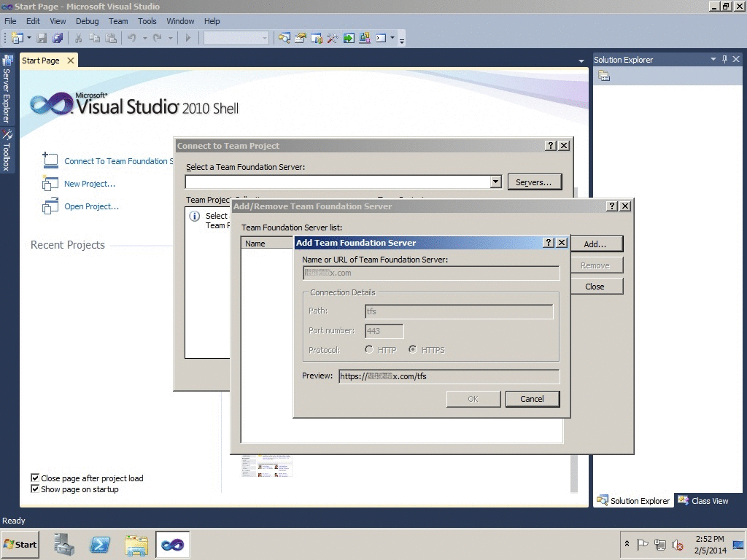The width and height of the screenshot is (747, 560).
Task: Open the Command Window icon dropdown arrow
Action: pyautogui.click(x=392, y=38)
